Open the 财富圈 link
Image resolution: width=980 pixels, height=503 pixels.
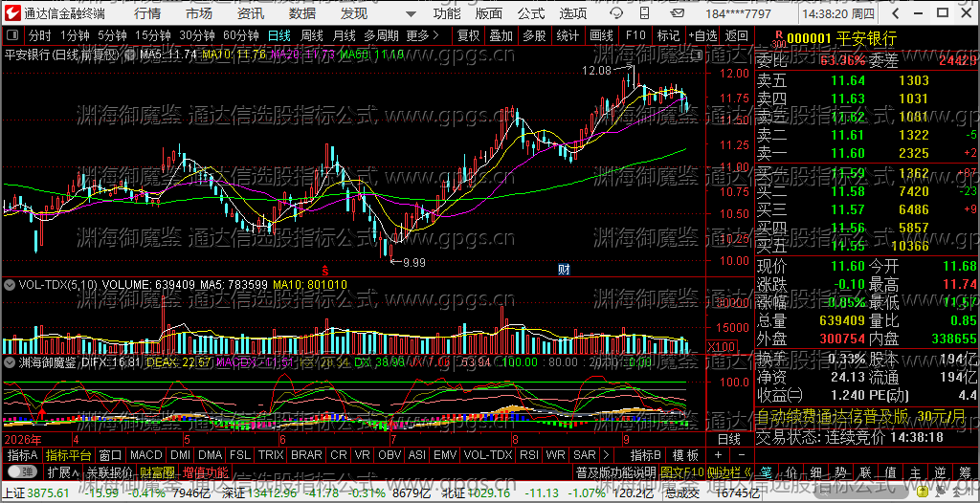point(157,471)
